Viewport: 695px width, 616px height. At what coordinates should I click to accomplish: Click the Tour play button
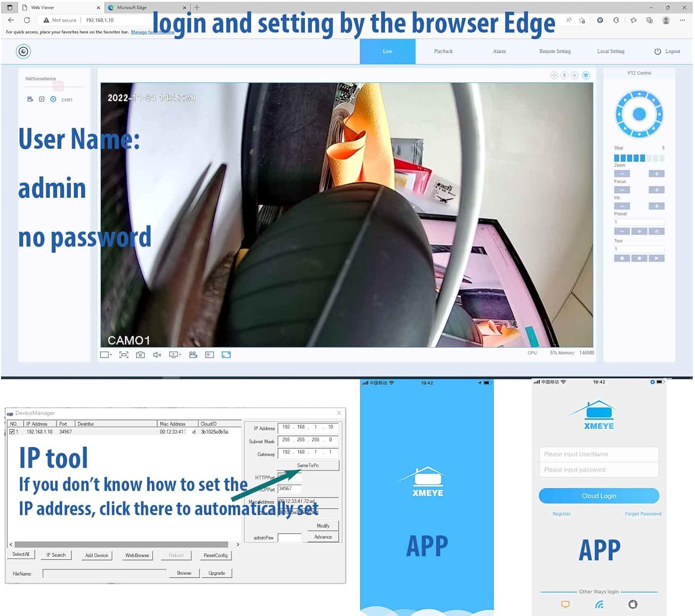point(657,258)
